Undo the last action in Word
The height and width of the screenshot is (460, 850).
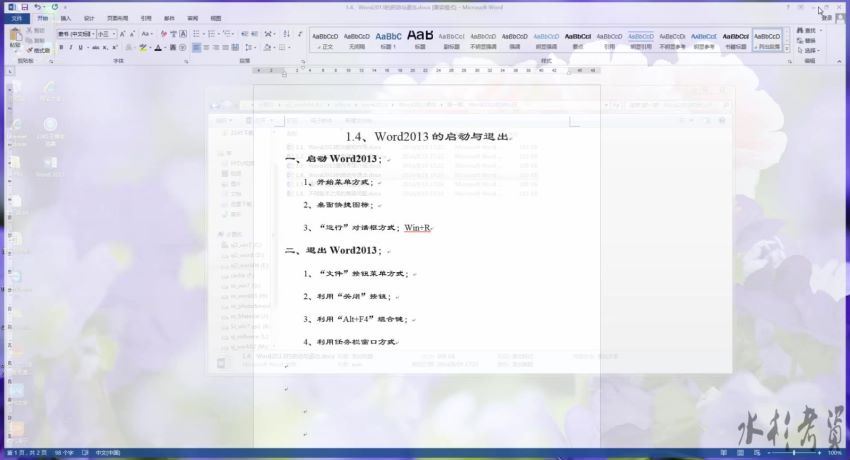tap(37, 7)
